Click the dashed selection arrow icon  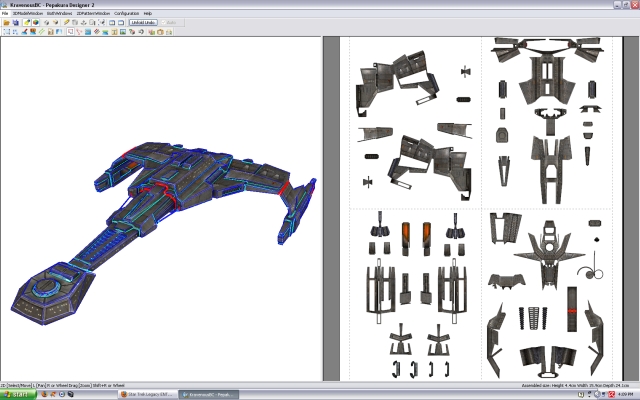click(101, 22)
